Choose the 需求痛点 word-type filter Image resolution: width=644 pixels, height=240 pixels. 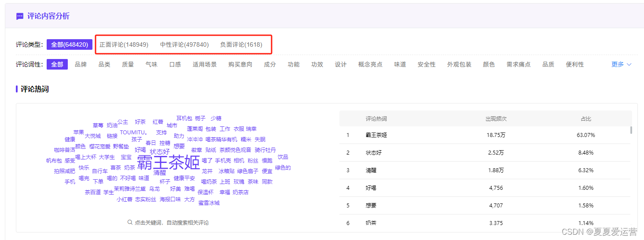pyautogui.click(x=519, y=64)
